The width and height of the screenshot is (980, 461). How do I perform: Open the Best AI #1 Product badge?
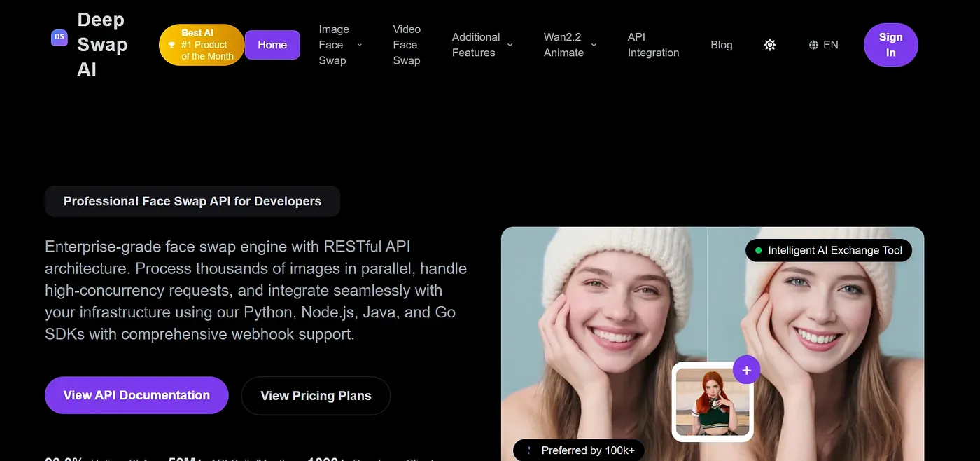pyautogui.click(x=202, y=45)
